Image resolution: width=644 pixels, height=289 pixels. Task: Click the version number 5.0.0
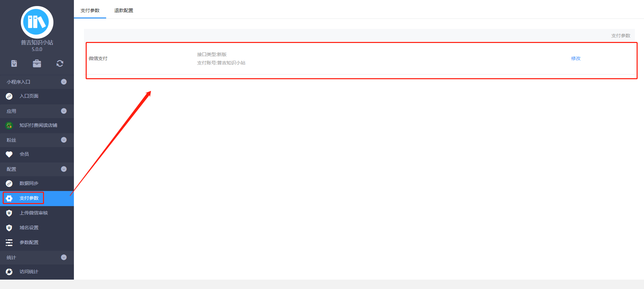click(x=37, y=49)
